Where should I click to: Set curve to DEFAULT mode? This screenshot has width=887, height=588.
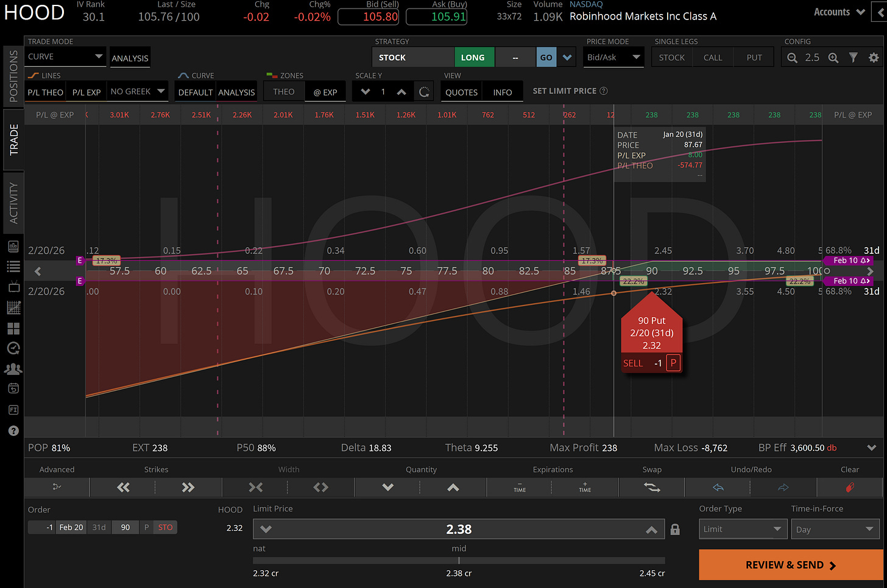click(x=196, y=92)
